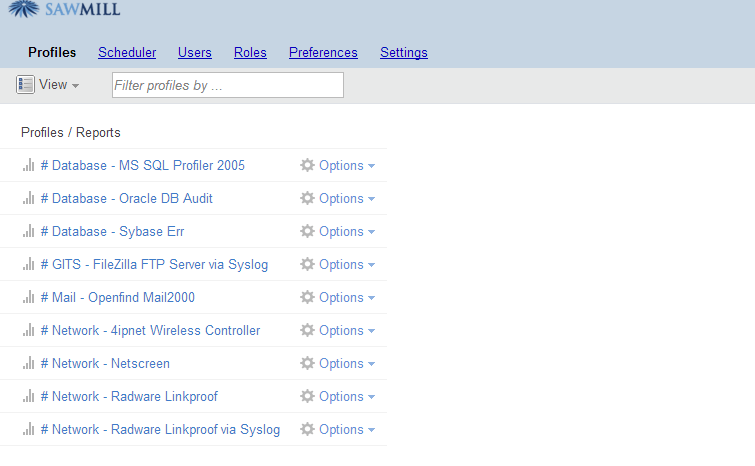
Task: Click bar chart icon beside 4ipnet Wireless Controller
Action: pyautogui.click(x=29, y=331)
